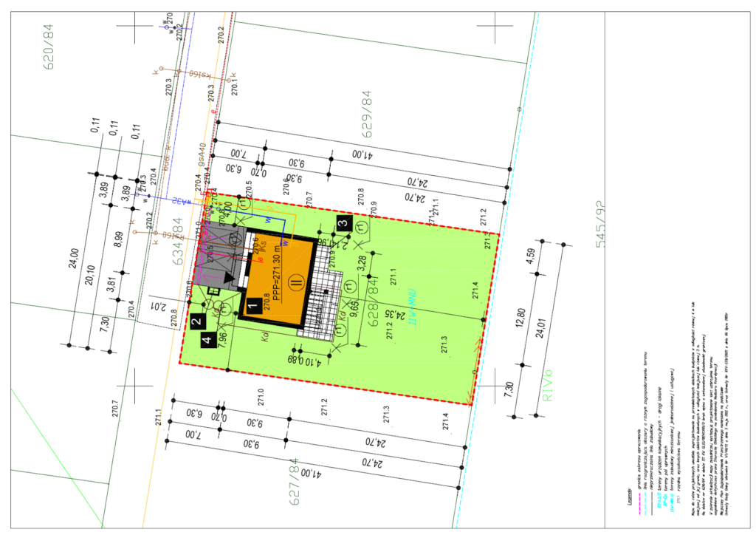Viewport: 756px width, 535px height.
Task: Select the black marker box numbered 2
Action: pos(196,321)
